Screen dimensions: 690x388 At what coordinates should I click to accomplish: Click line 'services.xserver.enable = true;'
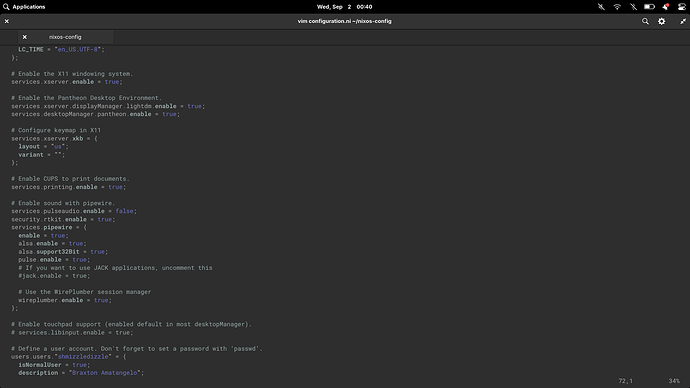pyautogui.click(x=67, y=82)
